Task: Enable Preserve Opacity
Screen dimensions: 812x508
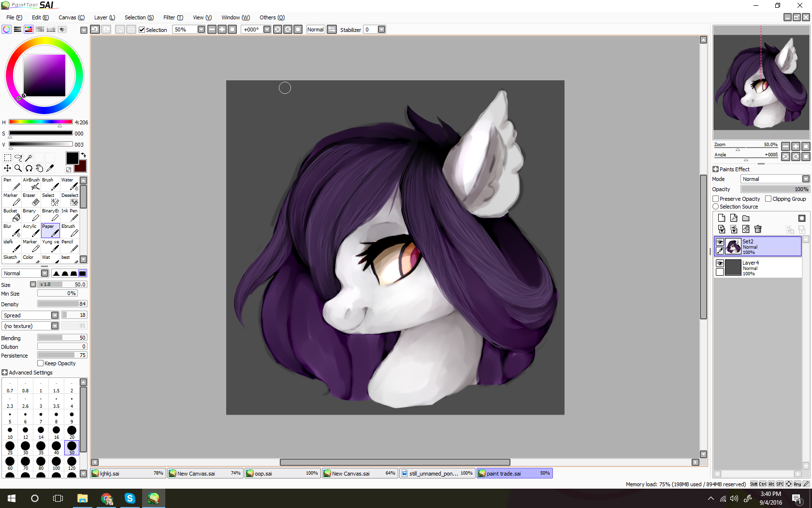Action: [x=716, y=199]
